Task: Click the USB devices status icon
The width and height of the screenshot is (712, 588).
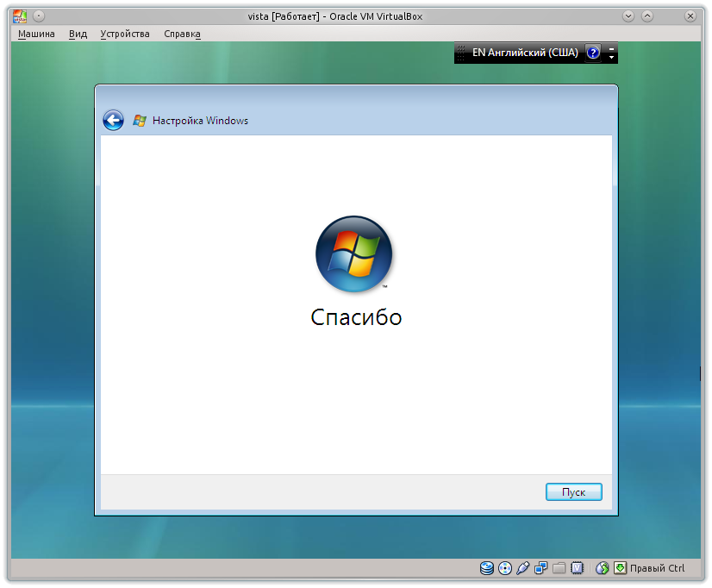Action: (523, 568)
